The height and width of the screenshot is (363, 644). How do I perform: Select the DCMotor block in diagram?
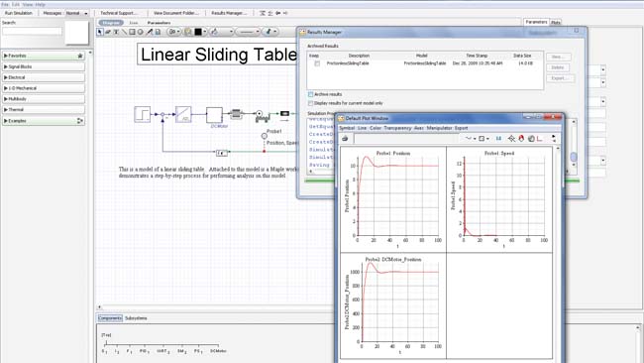[x=214, y=115]
